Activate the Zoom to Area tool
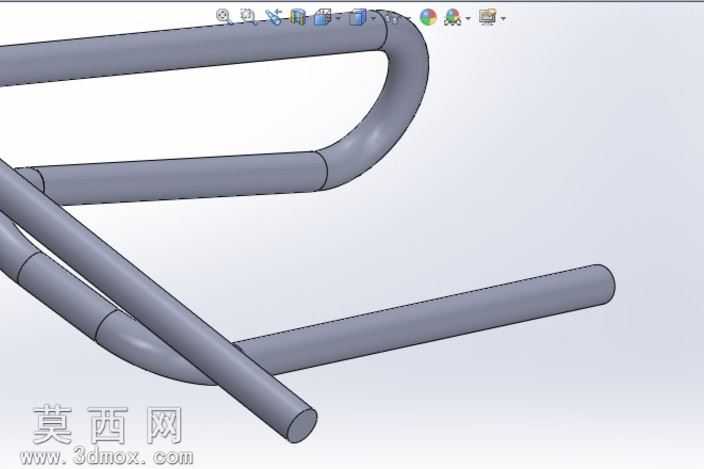The width and height of the screenshot is (704, 469). pyautogui.click(x=247, y=17)
